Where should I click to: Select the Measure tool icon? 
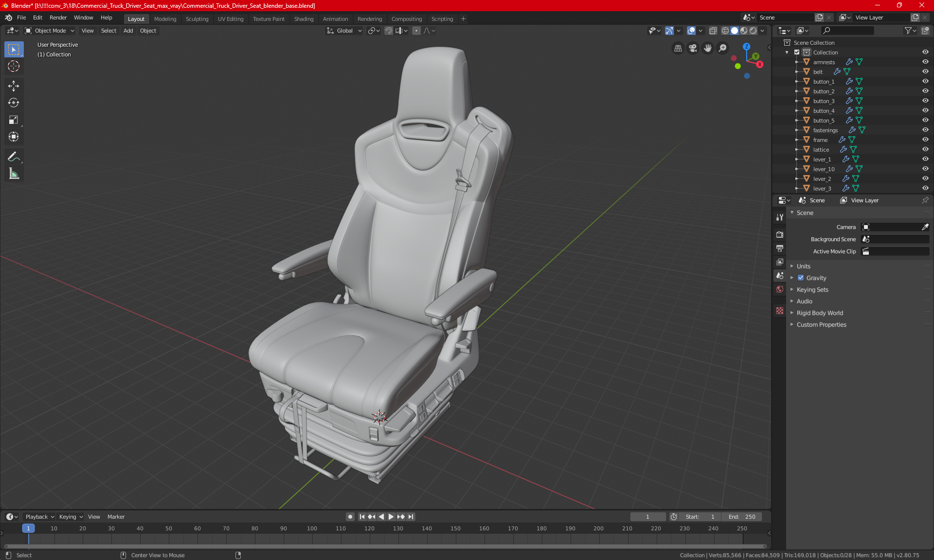(x=13, y=174)
